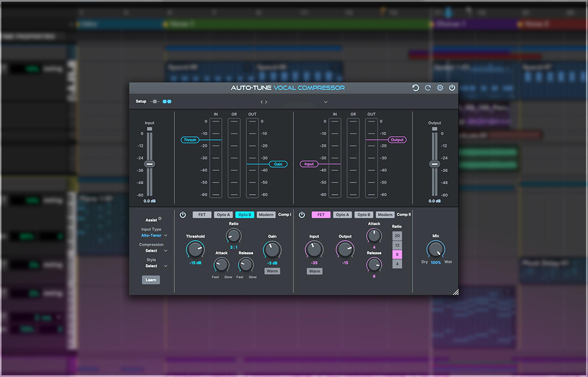Screen dimensions: 588x377
Task: Click the Comp II Input knob
Action: tap(314, 249)
